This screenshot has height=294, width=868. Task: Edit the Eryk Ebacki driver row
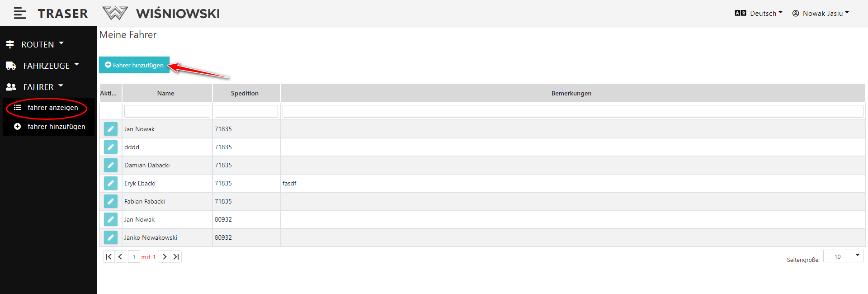[111, 183]
